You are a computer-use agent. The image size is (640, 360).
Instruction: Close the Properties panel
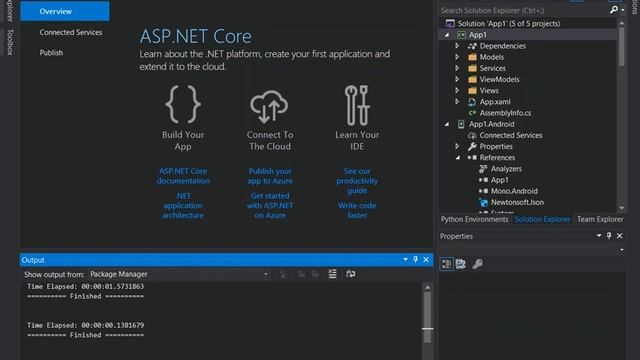(x=620, y=236)
